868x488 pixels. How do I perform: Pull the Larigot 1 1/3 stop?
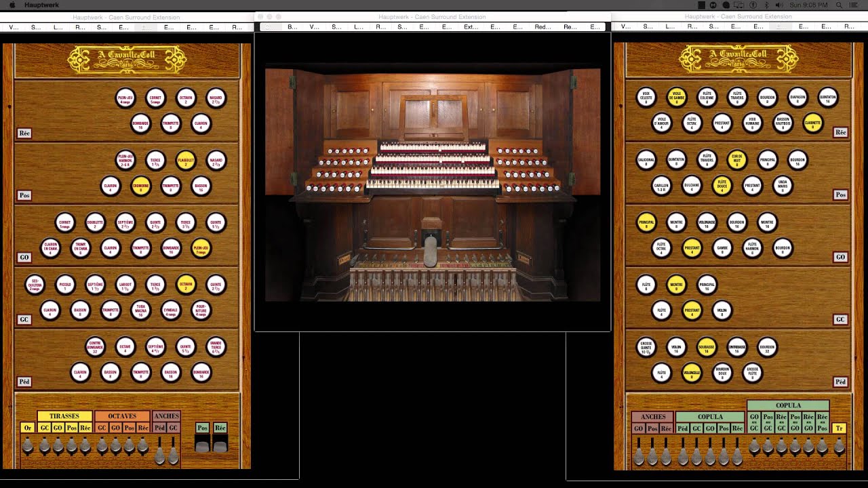[x=125, y=285]
